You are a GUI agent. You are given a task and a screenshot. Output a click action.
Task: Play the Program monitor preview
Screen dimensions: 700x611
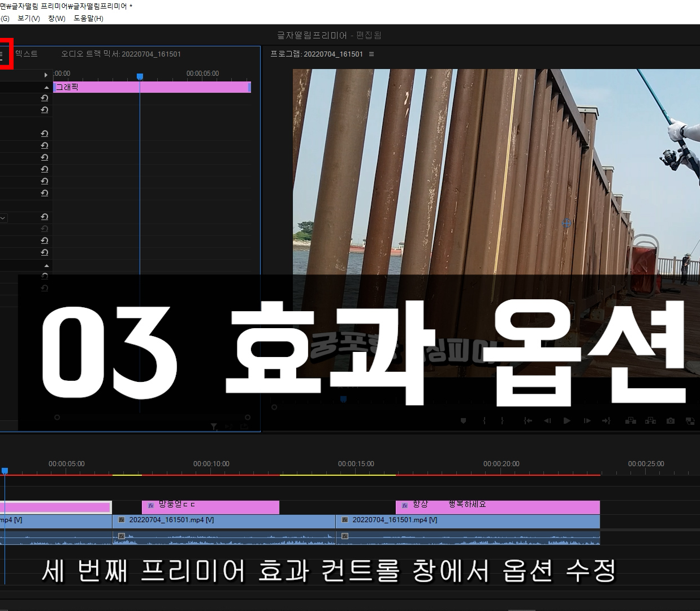[x=567, y=421]
